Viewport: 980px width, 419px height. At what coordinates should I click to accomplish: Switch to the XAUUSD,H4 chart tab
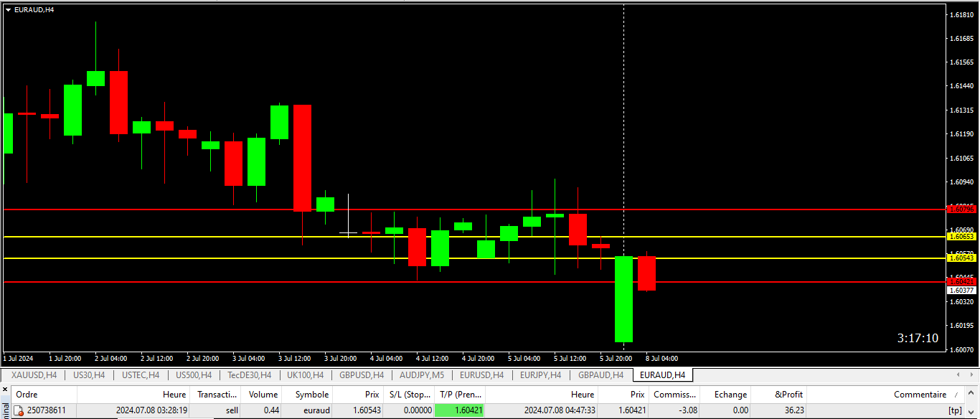[x=34, y=375]
